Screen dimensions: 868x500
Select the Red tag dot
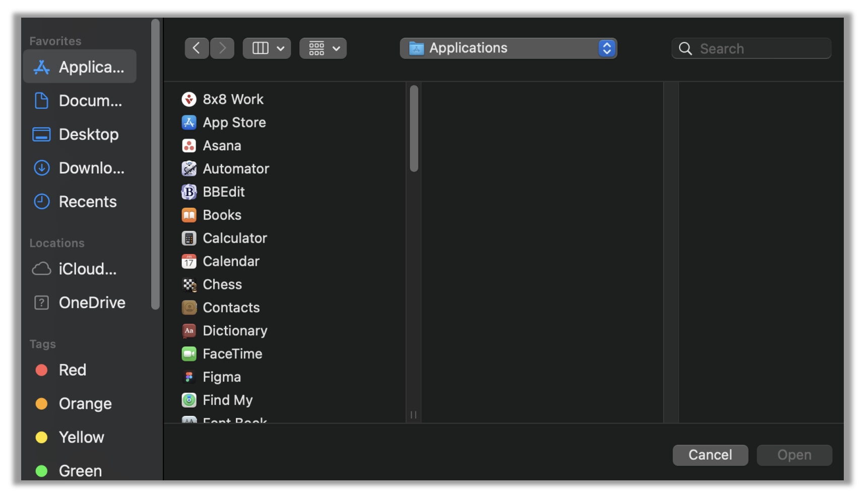point(41,370)
